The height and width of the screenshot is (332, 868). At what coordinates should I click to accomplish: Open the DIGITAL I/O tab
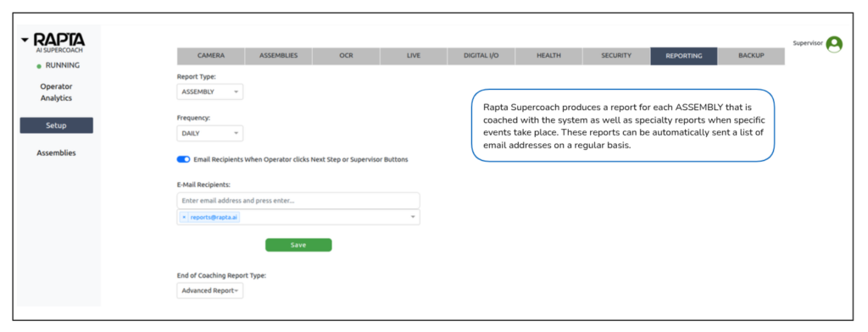coord(481,56)
